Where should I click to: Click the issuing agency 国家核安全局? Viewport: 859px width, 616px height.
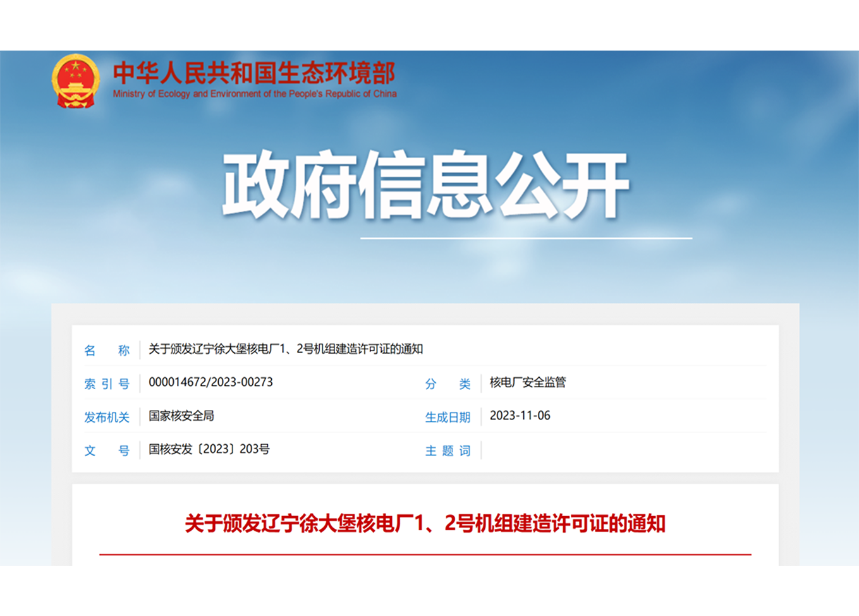181,416
